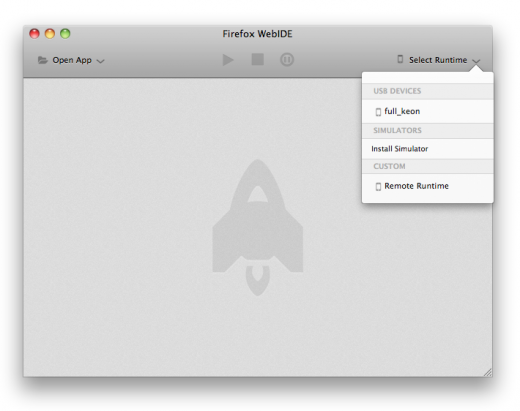Choose Remote Runtime menu entry
The width and height of the screenshot is (520, 411).
click(x=428, y=186)
